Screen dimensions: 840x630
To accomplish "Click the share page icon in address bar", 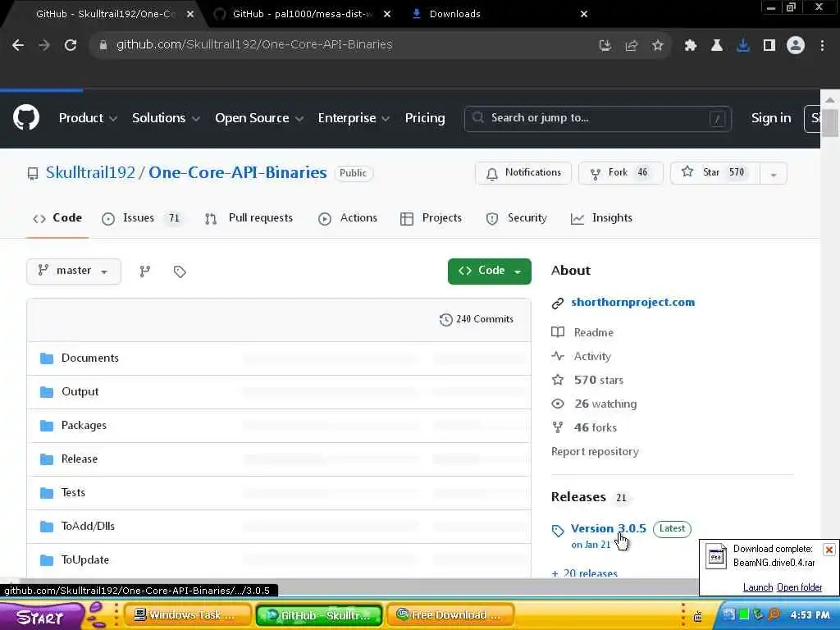I will coord(631,46).
